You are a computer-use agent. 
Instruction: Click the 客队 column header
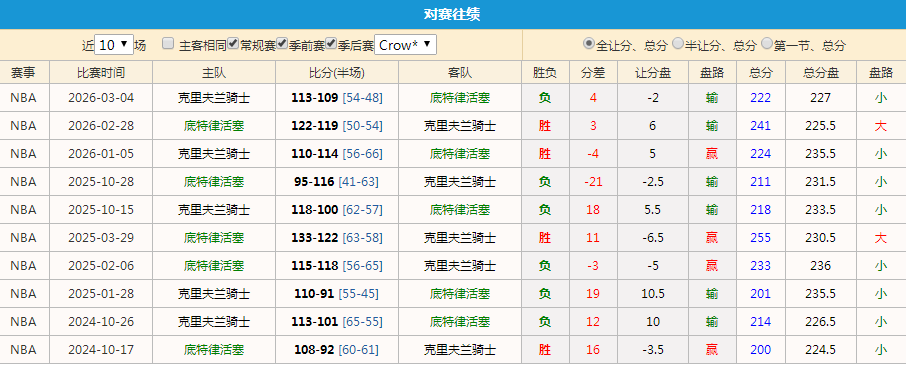tap(460, 73)
